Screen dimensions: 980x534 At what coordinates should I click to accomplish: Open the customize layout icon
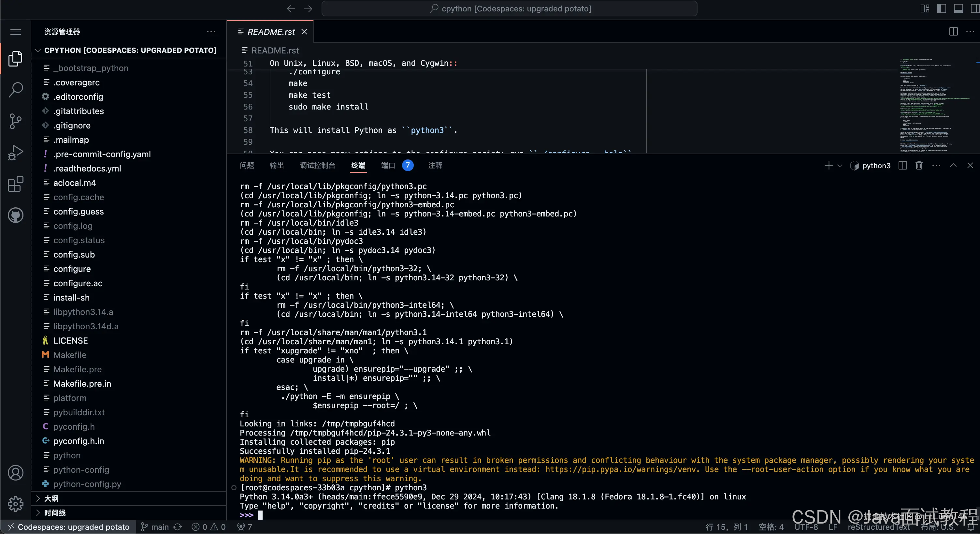point(925,8)
